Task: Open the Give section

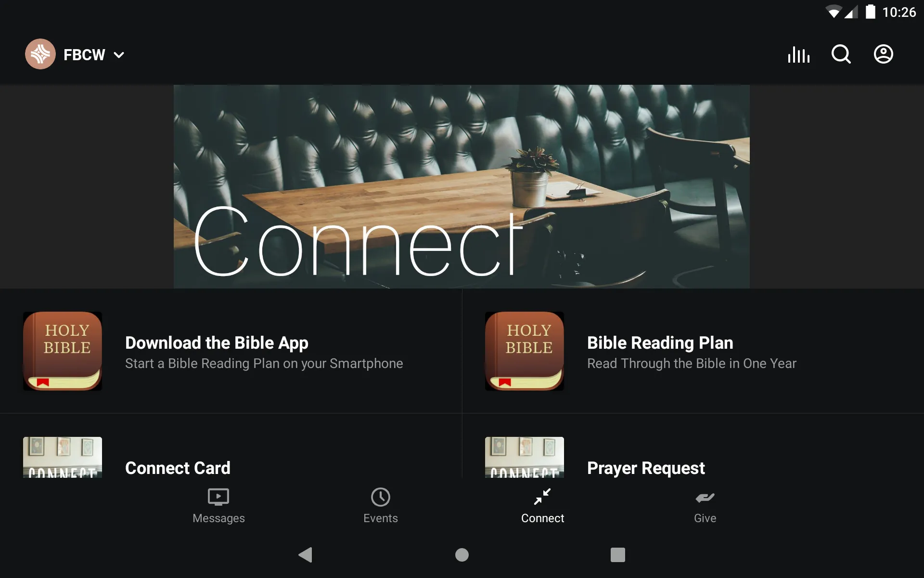Action: click(704, 505)
